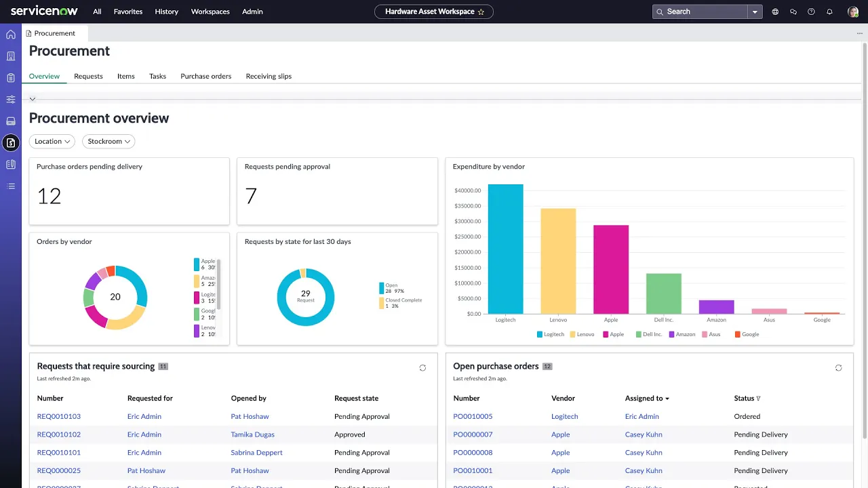868x488 pixels.
Task: Open purchase order PO0000007
Action: coord(473,434)
